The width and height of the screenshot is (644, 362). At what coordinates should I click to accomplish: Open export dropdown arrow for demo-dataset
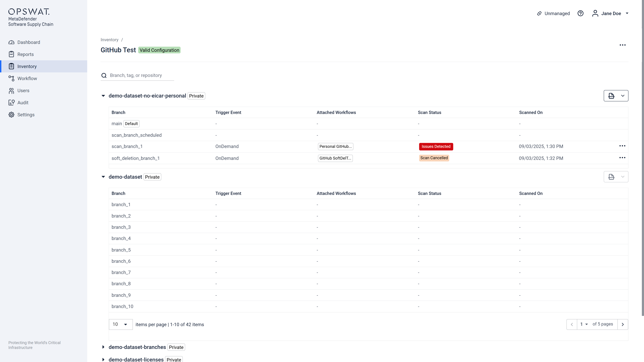click(623, 177)
